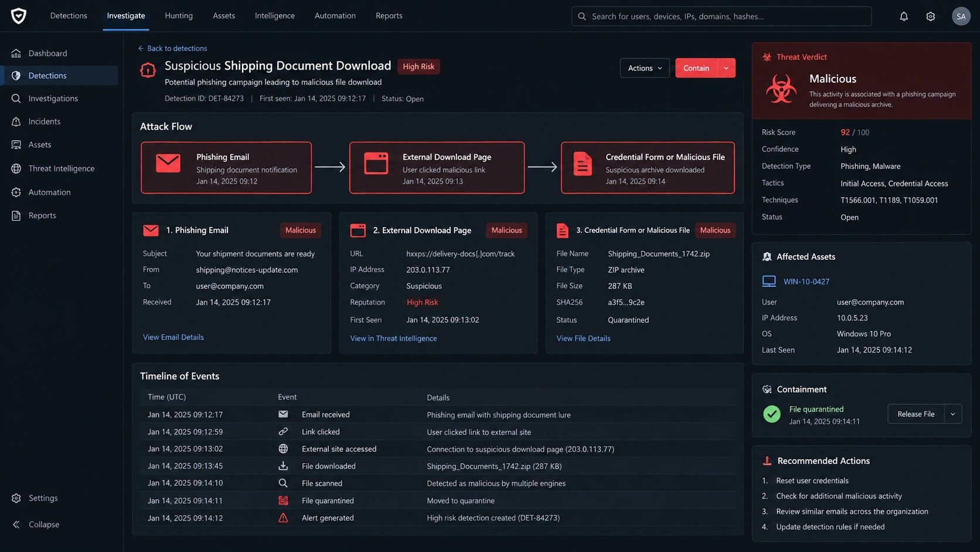Open the notifications bell
The image size is (980, 552).
pyautogui.click(x=904, y=16)
